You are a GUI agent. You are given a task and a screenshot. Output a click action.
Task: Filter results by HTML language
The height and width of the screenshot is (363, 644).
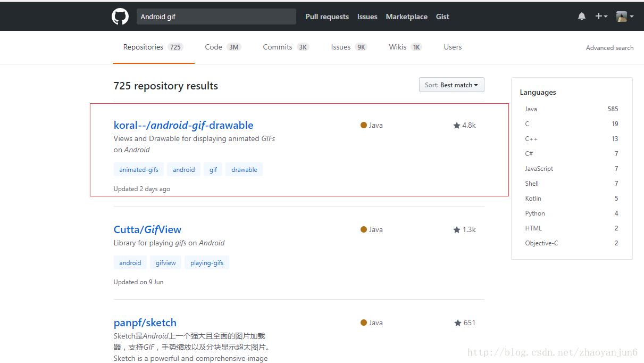(x=572, y=228)
